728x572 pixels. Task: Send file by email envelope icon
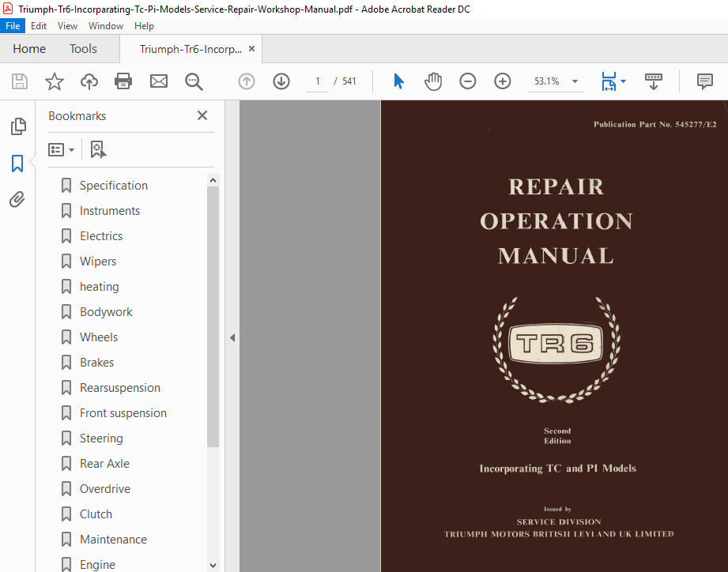point(159,81)
